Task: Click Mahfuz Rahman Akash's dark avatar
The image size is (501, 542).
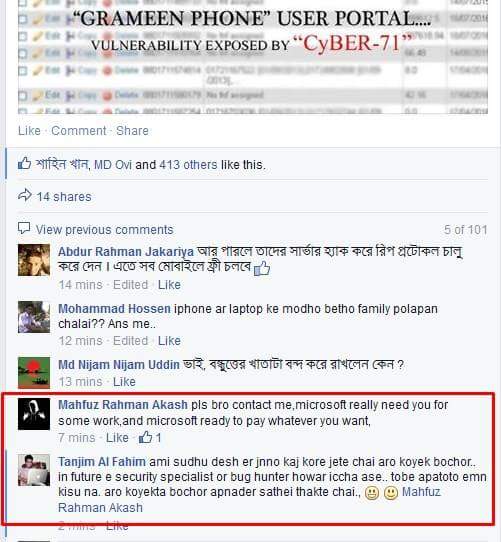Action: [34, 414]
